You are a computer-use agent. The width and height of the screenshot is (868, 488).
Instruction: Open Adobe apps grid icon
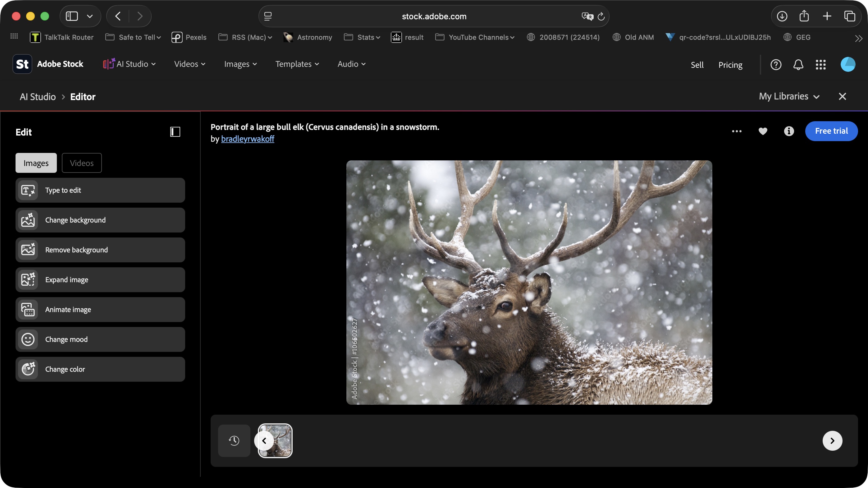pos(820,64)
